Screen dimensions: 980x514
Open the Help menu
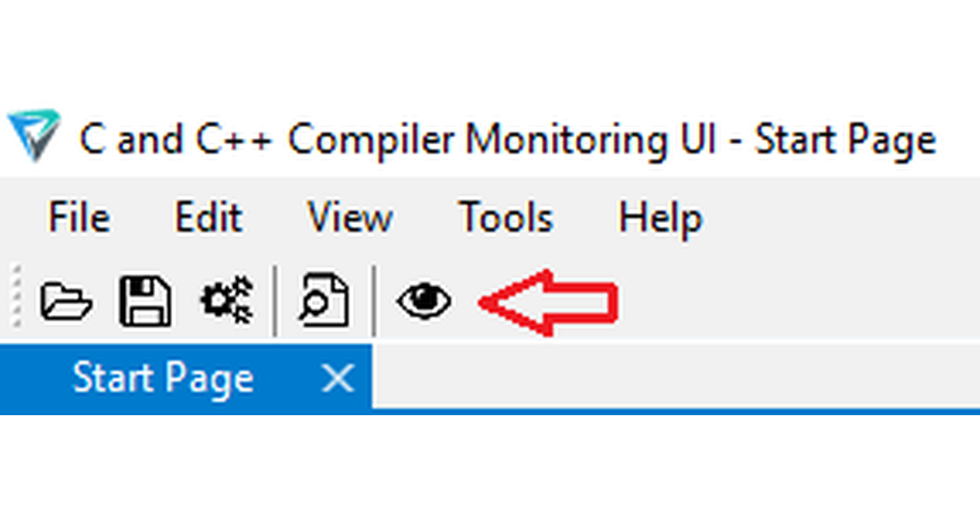(660, 218)
